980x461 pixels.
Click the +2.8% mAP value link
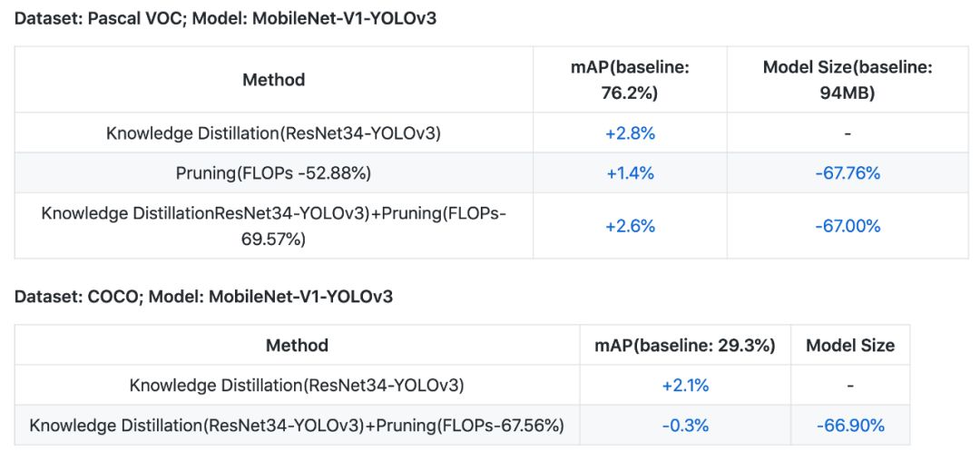pos(630,133)
